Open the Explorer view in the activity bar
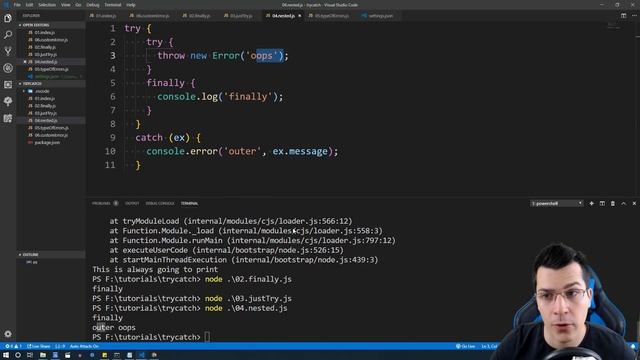 pyautogui.click(x=8, y=18)
